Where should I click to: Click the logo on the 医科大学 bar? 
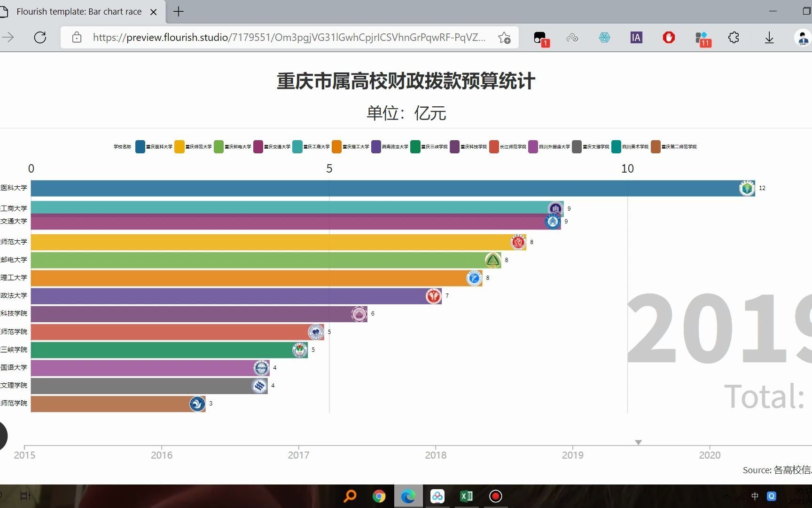click(x=747, y=188)
